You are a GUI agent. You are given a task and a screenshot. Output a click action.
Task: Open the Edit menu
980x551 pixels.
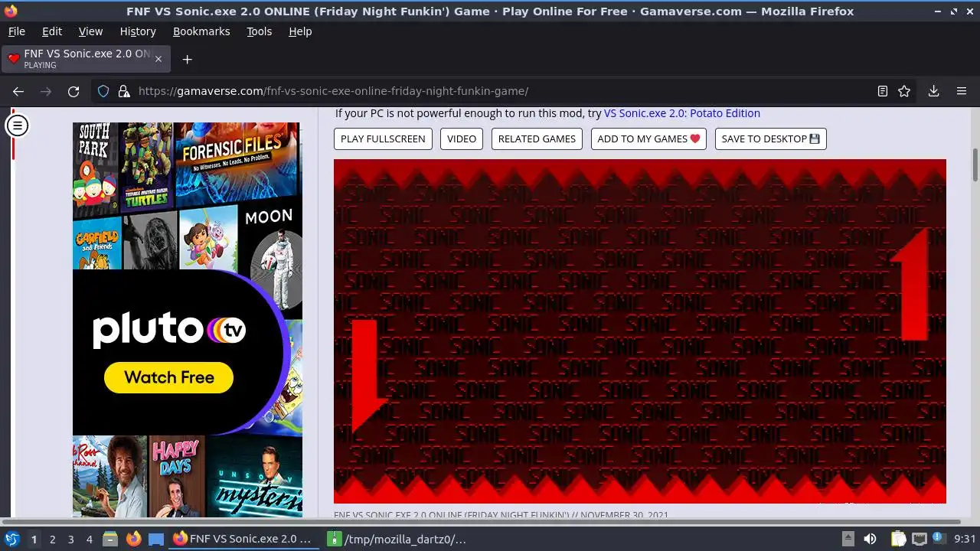(52, 31)
